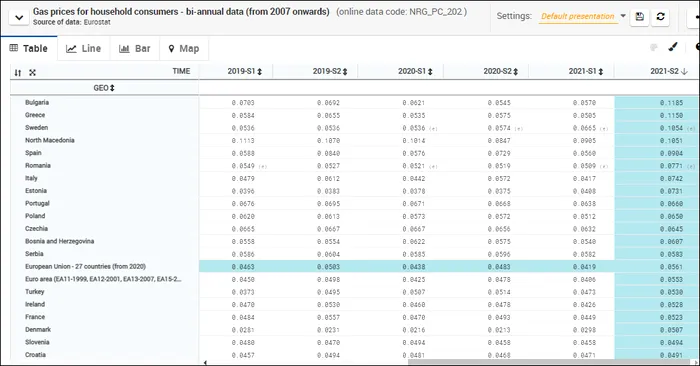The height and width of the screenshot is (366, 700).
Task: Select the Romania row label
Action: (38, 165)
